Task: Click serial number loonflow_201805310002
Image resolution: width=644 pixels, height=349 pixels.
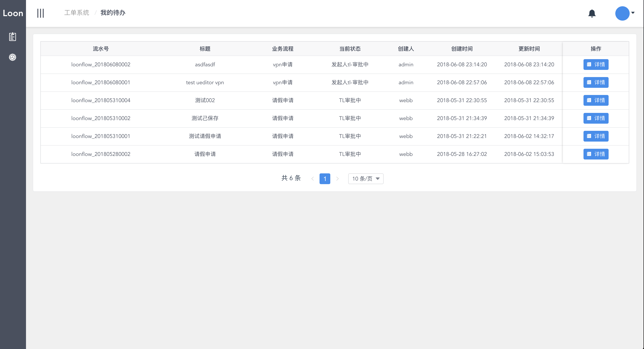Action: [101, 118]
